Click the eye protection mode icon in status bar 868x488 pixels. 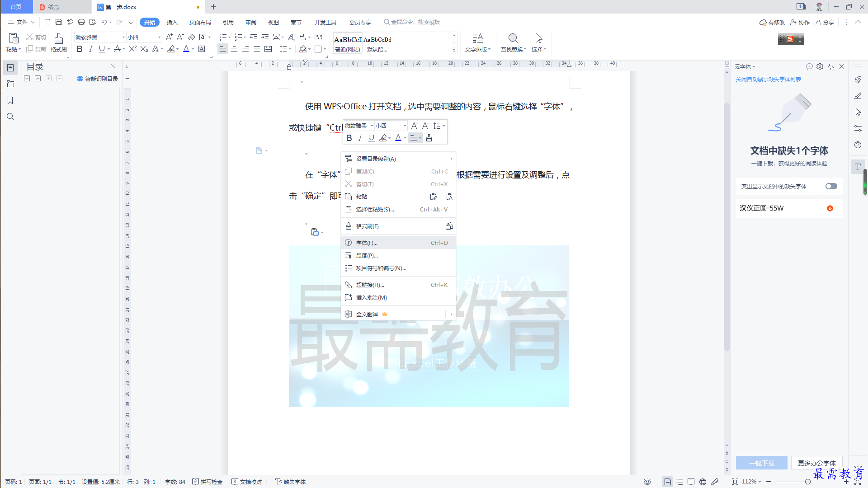pyautogui.click(x=647, y=482)
